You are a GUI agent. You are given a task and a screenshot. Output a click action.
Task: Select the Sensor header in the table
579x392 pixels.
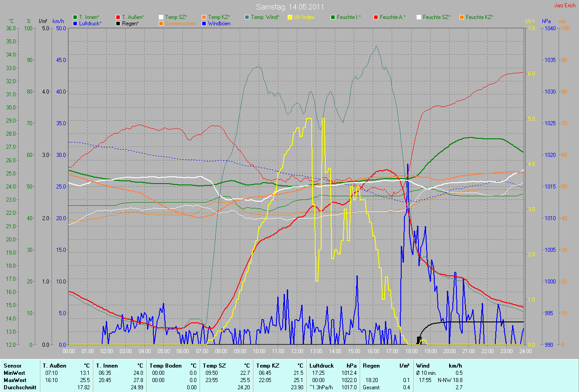tap(12, 366)
